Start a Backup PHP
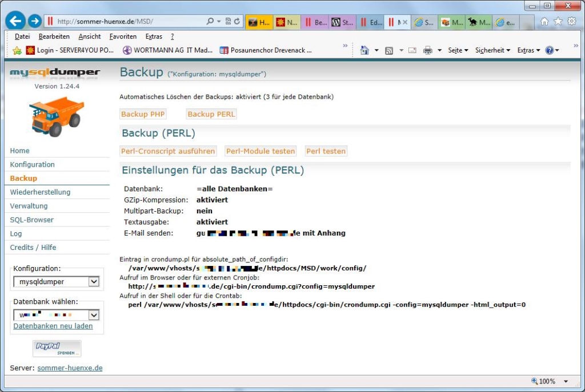This screenshot has width=585, height=392. coord(143,114)
